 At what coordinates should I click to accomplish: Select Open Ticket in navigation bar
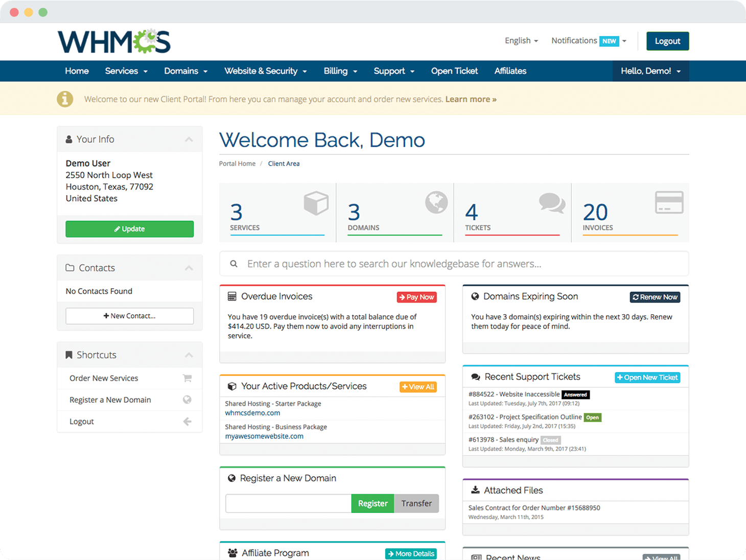[454, 71]
